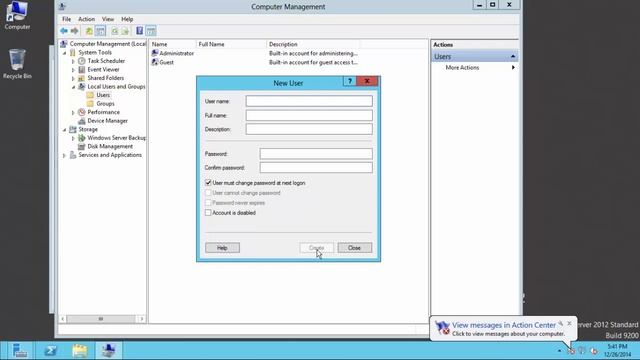Check Account is disabled

[x=208, y=213]
